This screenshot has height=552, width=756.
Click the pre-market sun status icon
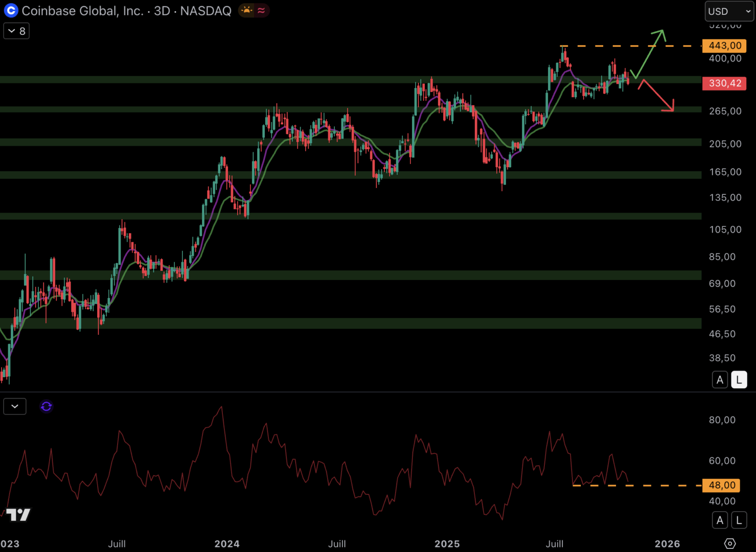pyautogui.click(x=247, y=11)
